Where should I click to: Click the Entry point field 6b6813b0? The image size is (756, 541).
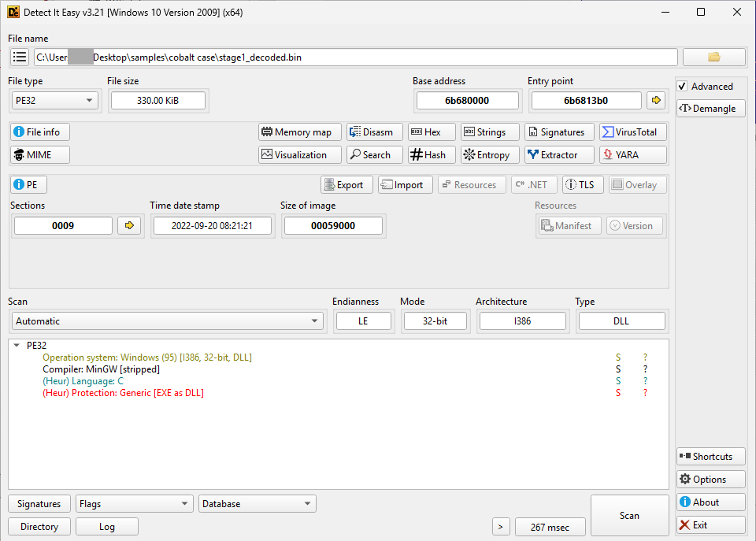click(x=586, y=100)
